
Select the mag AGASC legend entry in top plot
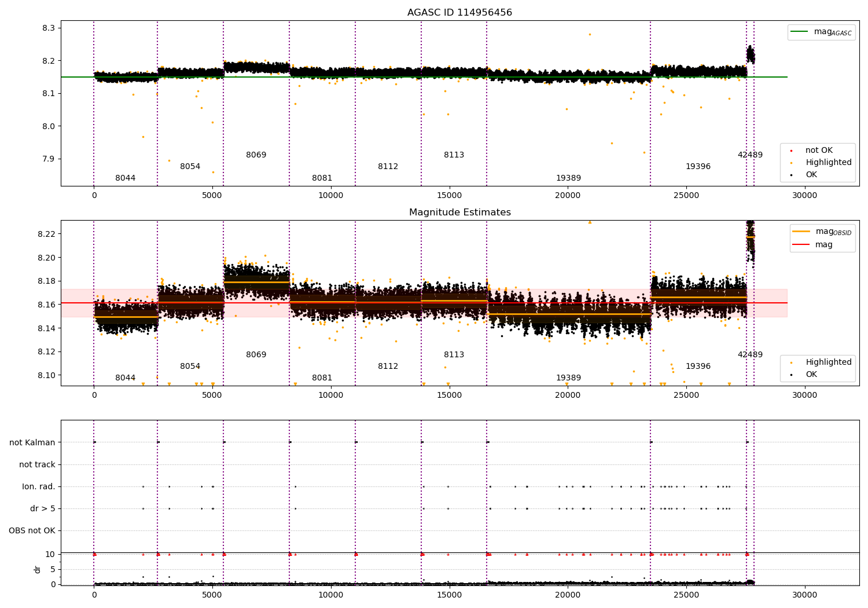821,32
